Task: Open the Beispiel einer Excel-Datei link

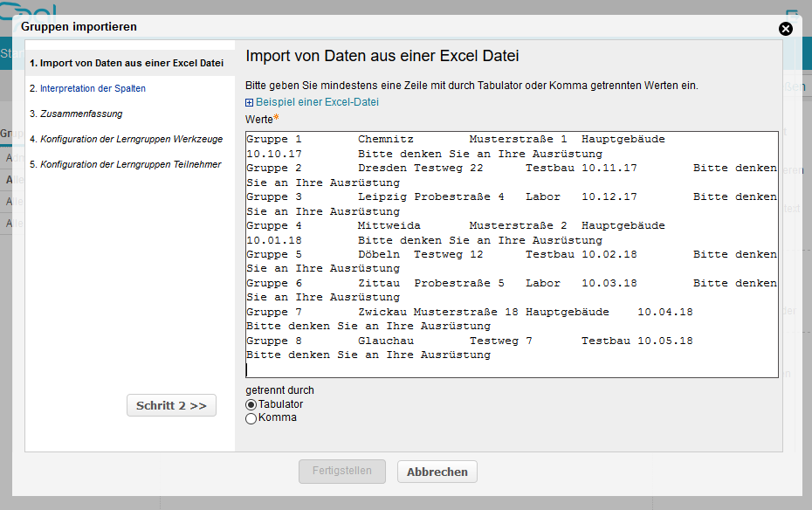Action: tap(317, 102)
